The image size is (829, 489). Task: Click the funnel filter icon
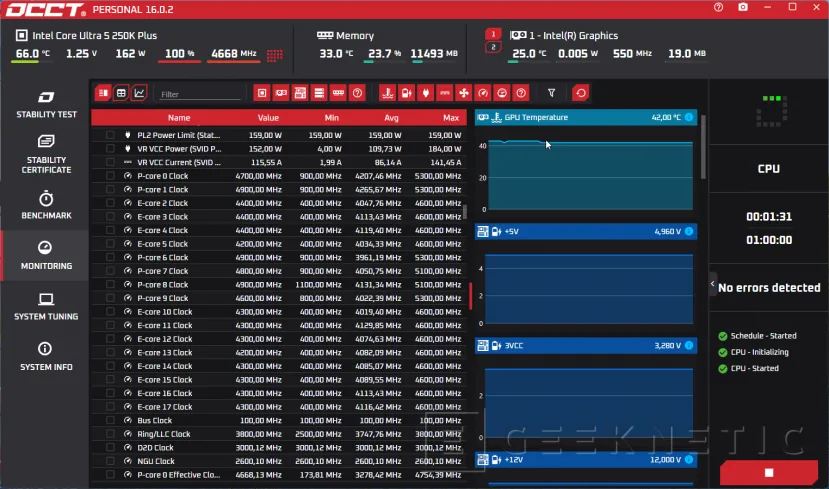[x=551, y=93]
